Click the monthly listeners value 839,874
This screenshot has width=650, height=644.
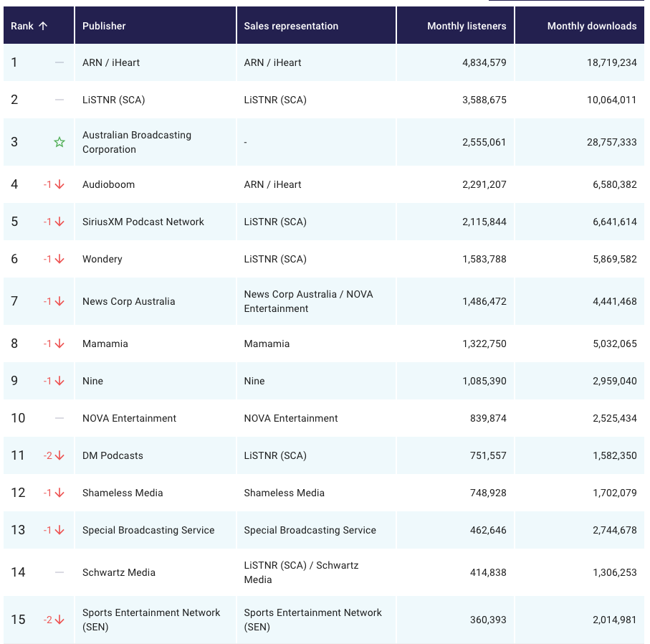pos(488,419)
